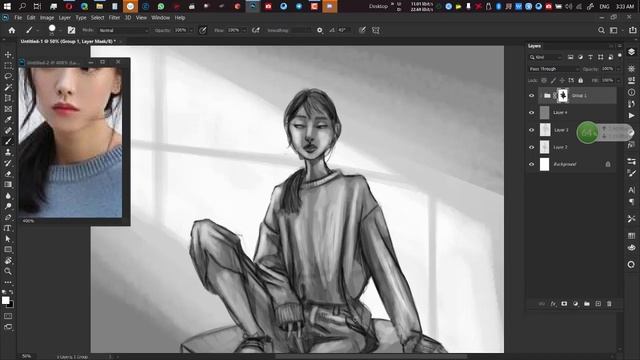Open the Window menu
Screen dimensions: 640x360
click(x=160, y=18)
